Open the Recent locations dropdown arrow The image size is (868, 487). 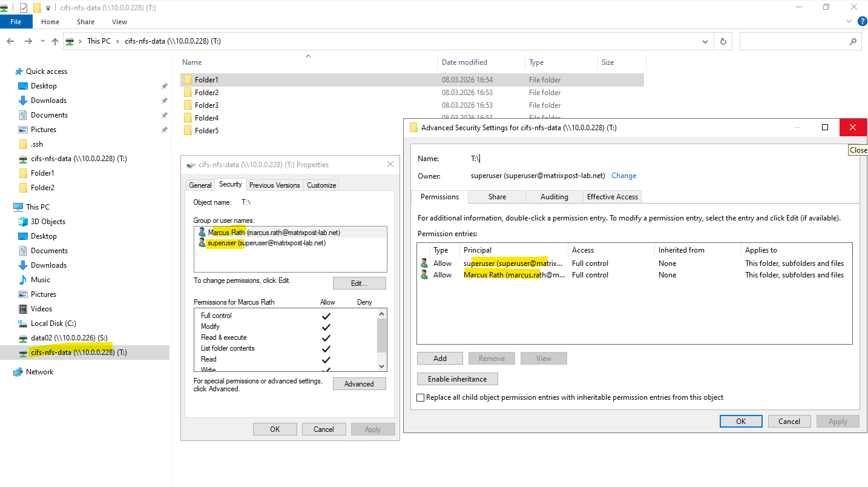pyautogui.click(x=42, y=41)
